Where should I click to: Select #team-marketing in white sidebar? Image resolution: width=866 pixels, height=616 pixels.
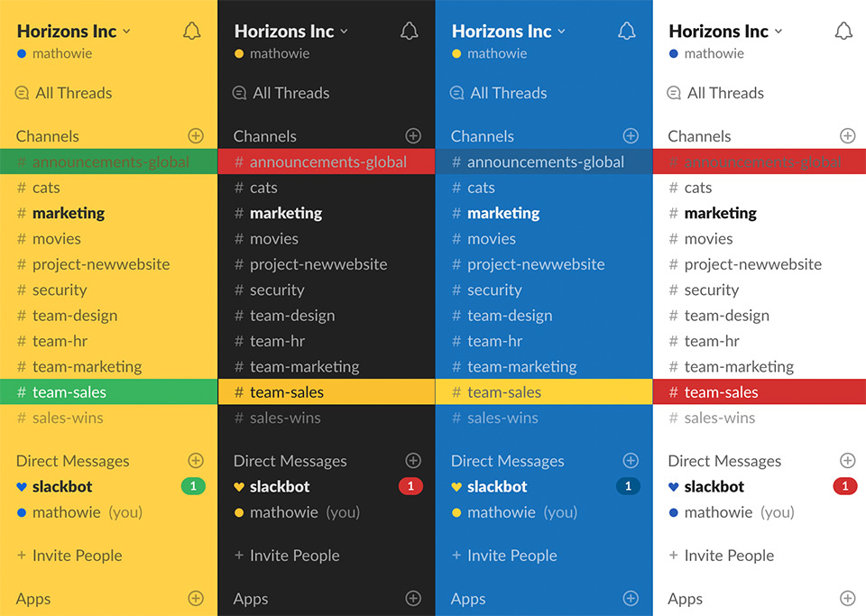[760, 366]
